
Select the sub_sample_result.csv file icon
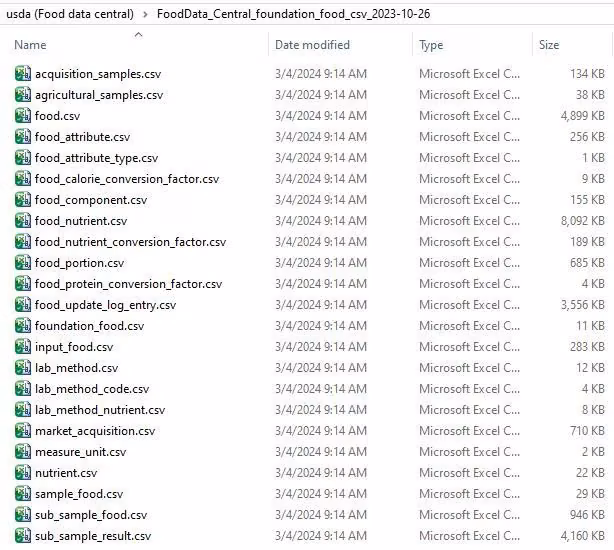pos(23,536)
